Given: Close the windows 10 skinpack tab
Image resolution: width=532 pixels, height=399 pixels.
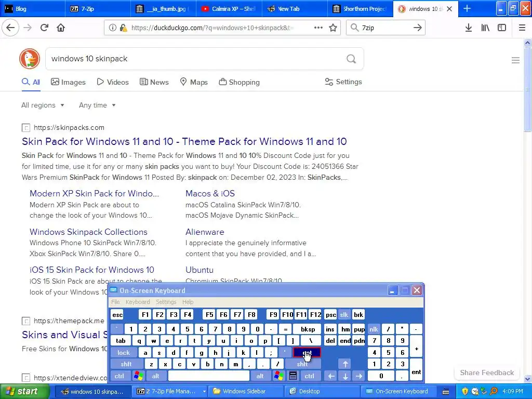Looking at the screenshot, I should click(x=449, y=9).
